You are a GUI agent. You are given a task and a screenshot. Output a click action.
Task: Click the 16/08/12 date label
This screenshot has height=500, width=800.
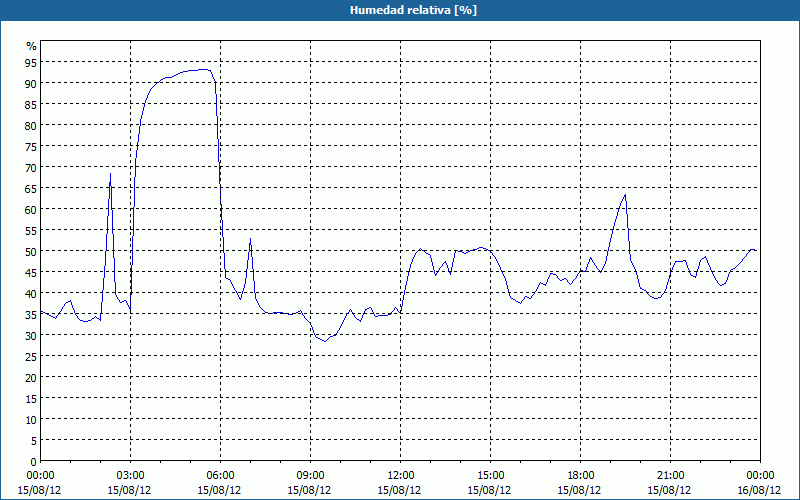pyautogui.click(x=759, y=490)
